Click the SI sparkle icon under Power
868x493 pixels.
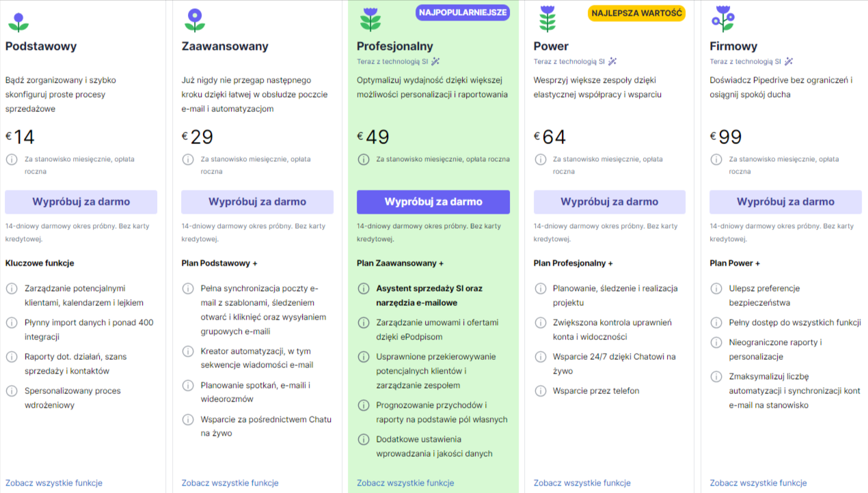tap(612, 61)
